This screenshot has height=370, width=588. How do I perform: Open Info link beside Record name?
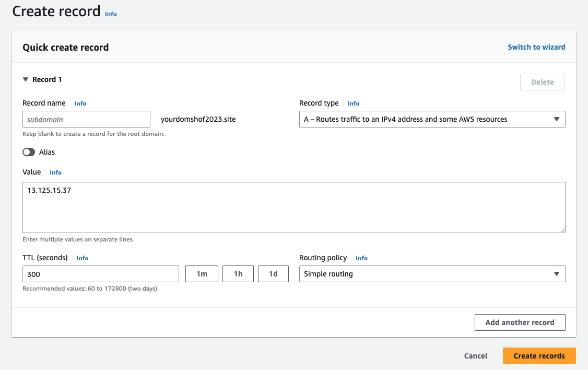(80, 103)
